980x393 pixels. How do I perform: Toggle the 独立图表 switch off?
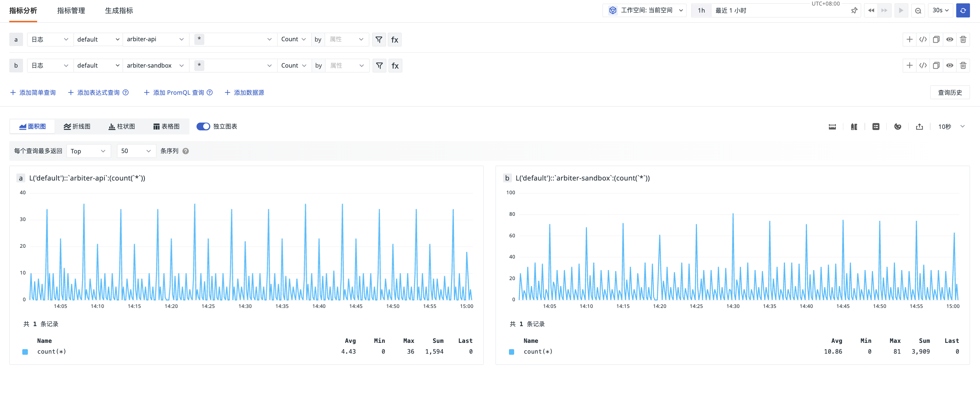(203, 127)
